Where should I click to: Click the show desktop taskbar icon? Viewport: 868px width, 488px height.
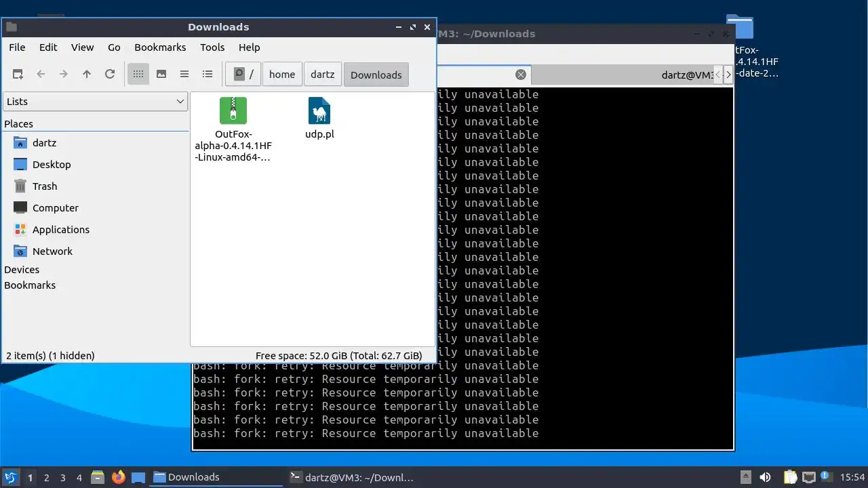(x=138, y=478)
